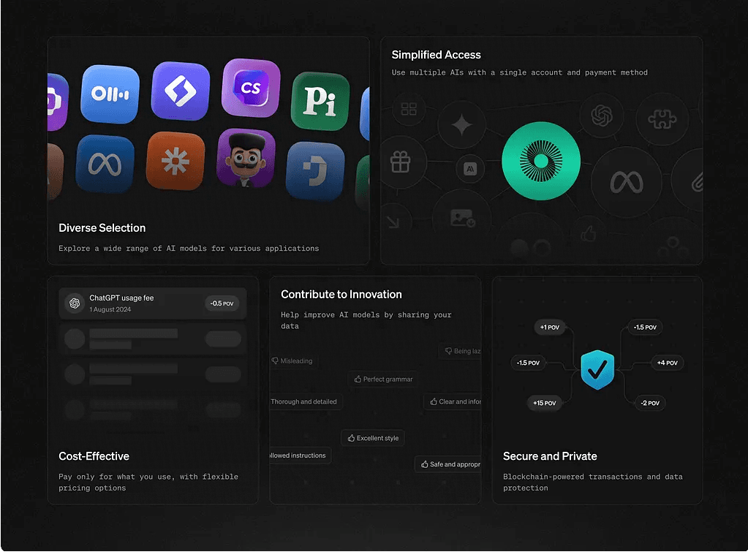Select the image download icon
Screen dimensions: 748x560
462,218
